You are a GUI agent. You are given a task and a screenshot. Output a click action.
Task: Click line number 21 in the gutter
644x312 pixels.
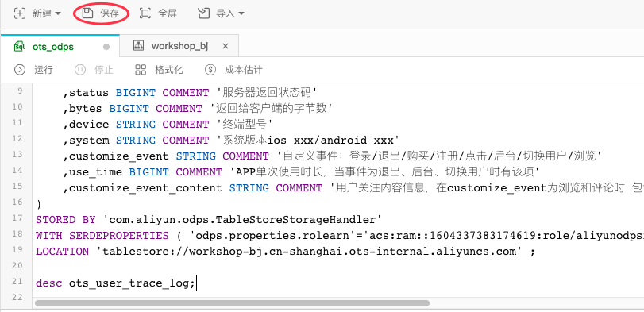[17, 282]
